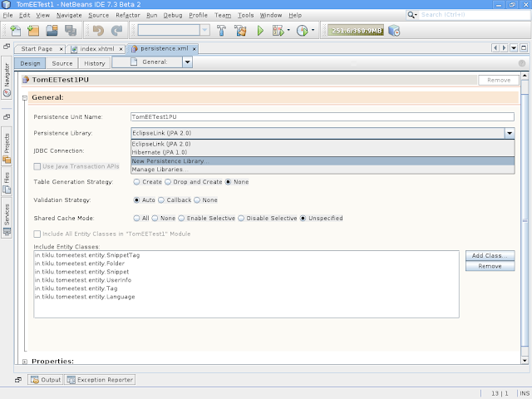Open the Refactor menu

pos(127,15)
